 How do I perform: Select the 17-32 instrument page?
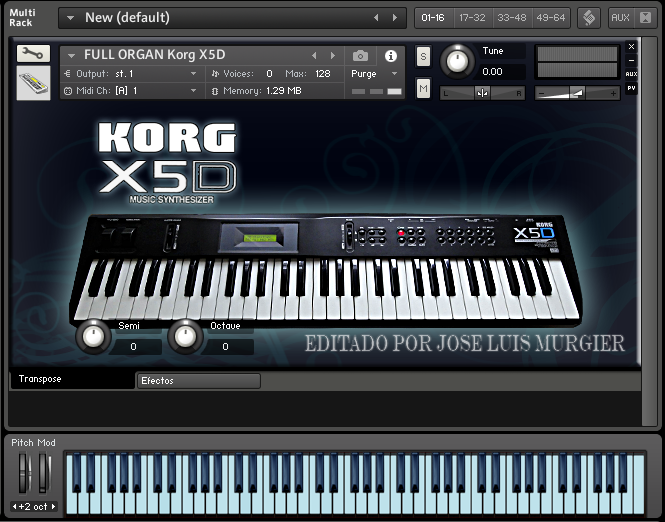pos(472,18)
